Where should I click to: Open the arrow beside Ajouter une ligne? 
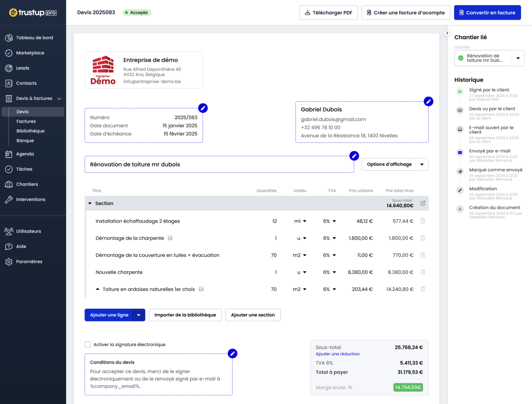pos(139,315)
